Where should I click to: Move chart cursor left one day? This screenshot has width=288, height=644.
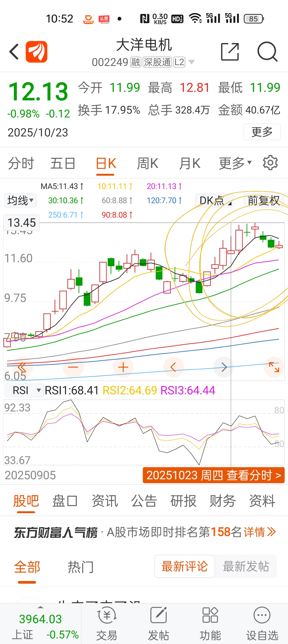(173, 367)
